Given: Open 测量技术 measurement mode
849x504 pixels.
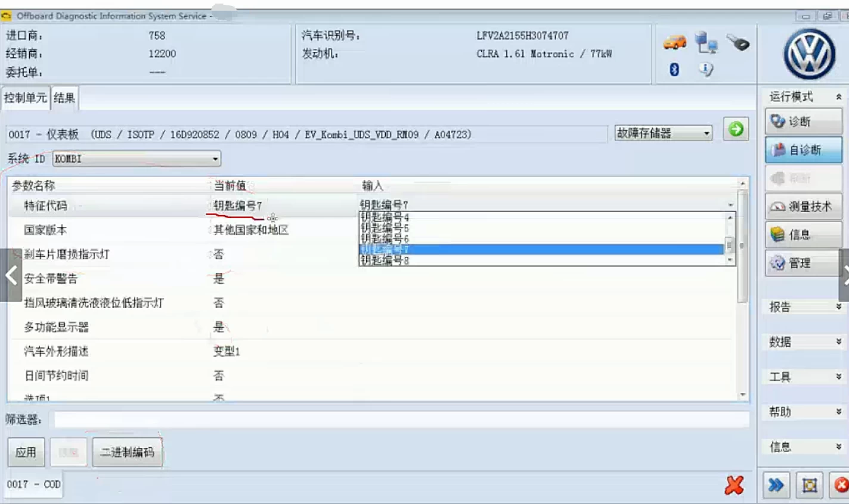Looking at the screenshot, I should 804,207.
